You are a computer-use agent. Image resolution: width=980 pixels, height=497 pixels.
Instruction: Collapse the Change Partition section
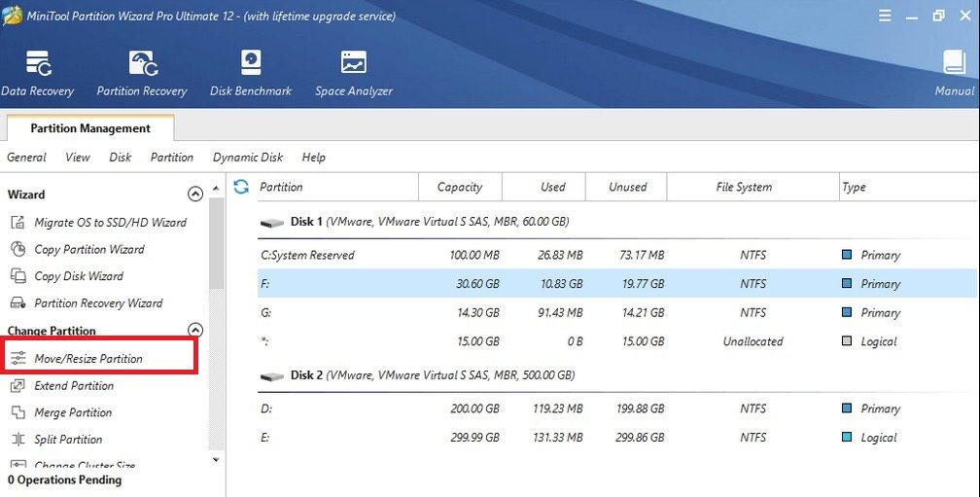click(195, 330)
